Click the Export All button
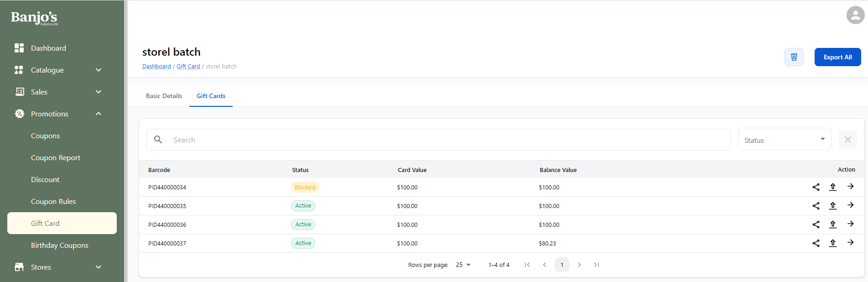868x282 pixels. pyautogui.click(x=837, y=57)
